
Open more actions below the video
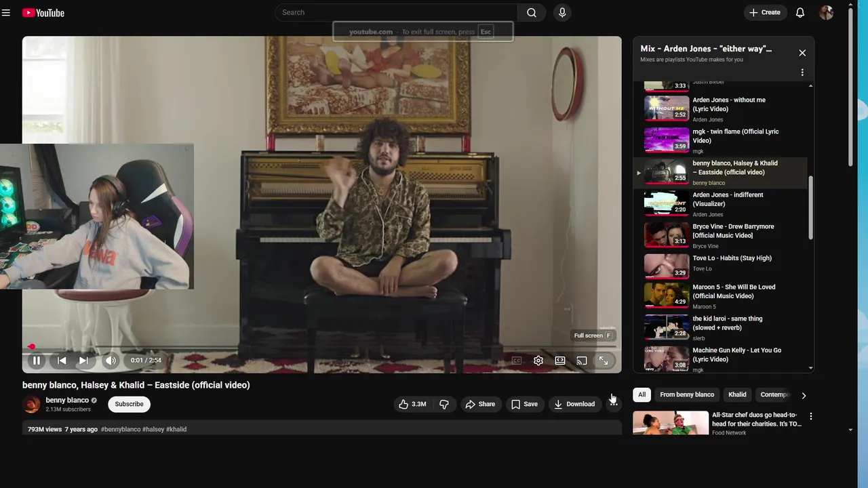pos(613,404)
